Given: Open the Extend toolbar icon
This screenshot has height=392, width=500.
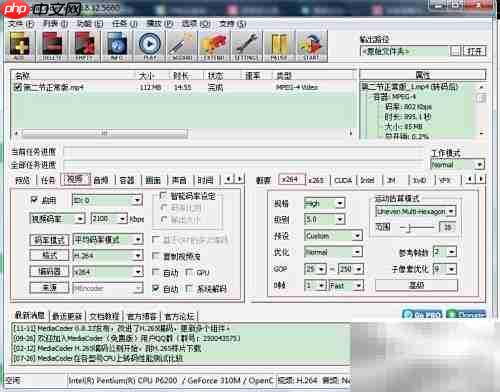Looking at the screenshot, I should pyautogui.click(x=214, y=46).
